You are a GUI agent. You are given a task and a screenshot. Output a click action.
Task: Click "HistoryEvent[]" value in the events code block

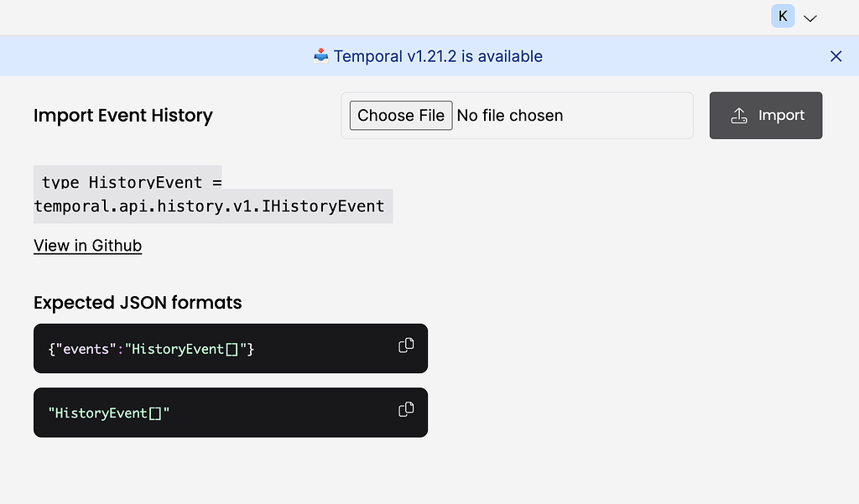click(189, 349)
